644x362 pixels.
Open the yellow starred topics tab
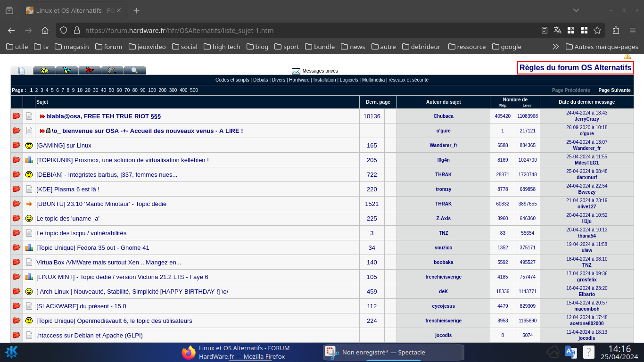44,70
